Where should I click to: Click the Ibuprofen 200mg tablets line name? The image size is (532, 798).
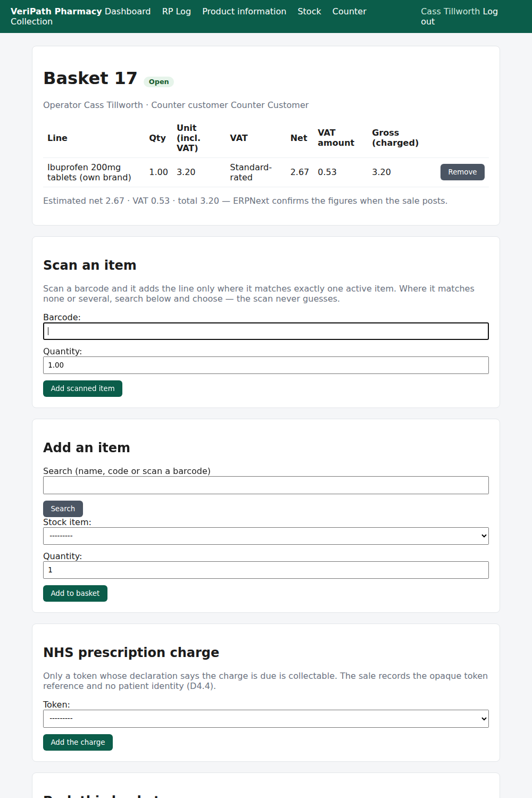tap(89, 172)
